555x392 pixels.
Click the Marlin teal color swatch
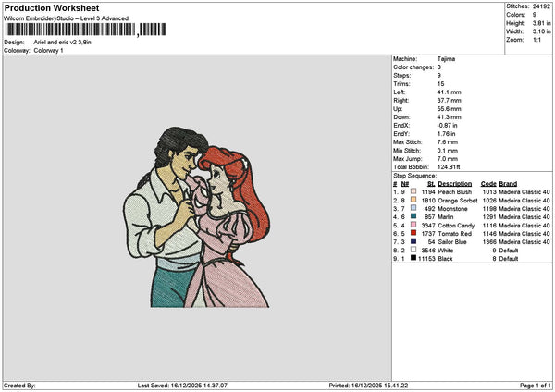413,216
